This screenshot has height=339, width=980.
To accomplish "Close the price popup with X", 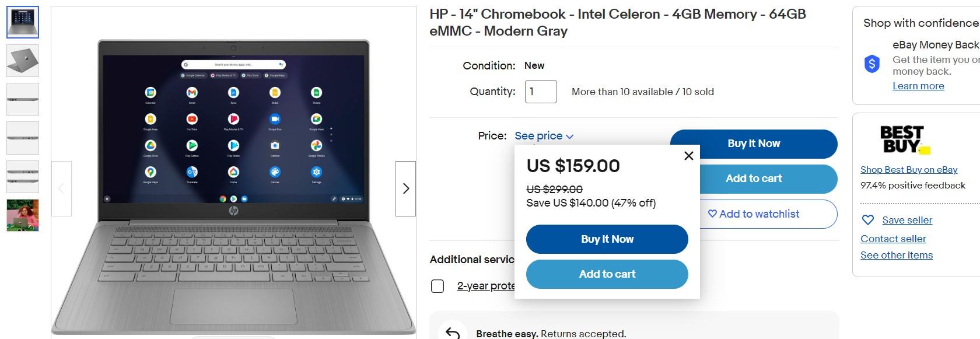I will [x=688, y=156].
